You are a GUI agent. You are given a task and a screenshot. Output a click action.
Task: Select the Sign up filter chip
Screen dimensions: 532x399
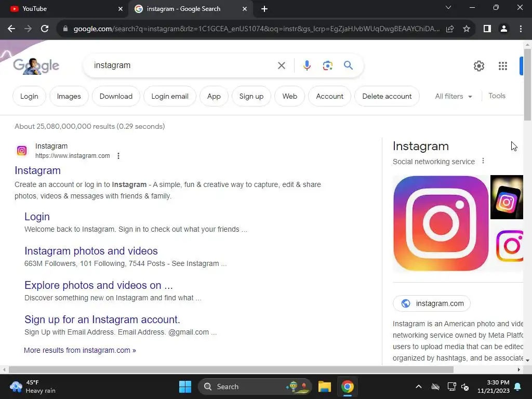pyautogui.click(x=251, y=96)
